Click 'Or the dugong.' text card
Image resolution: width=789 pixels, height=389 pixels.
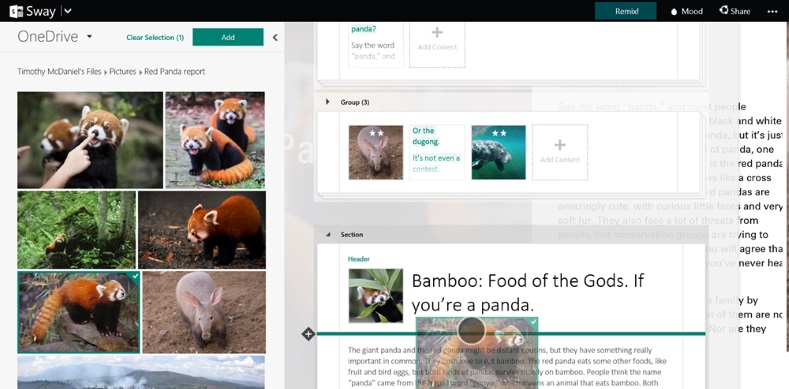(437, 152)
